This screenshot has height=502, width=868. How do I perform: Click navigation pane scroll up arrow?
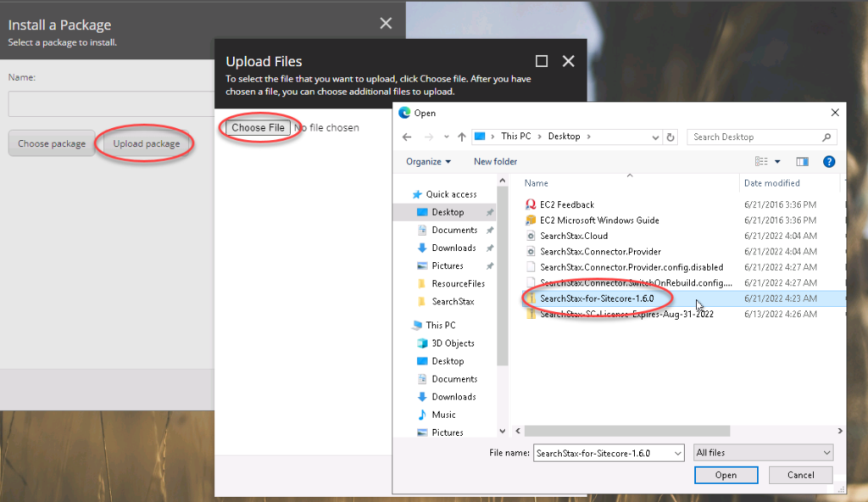pos(502,181)
